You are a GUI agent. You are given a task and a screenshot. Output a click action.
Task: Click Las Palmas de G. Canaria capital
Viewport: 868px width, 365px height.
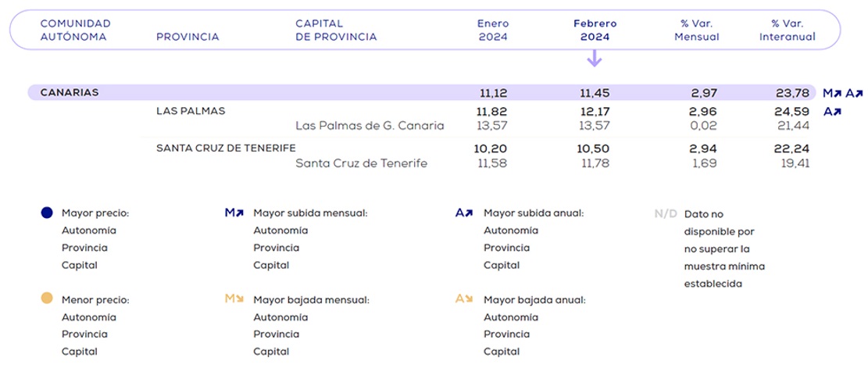(x=370, y=125)
